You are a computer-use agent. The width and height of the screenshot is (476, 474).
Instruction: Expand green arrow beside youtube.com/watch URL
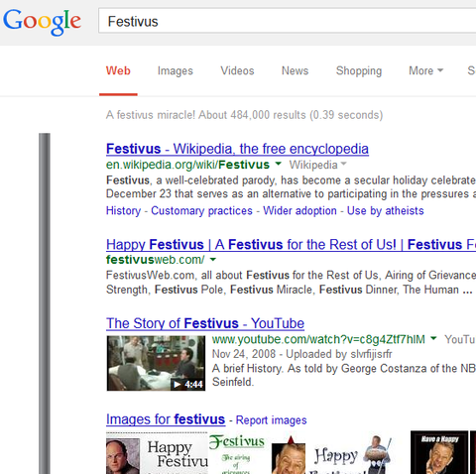pyautogui.click(x=433, y=338)
